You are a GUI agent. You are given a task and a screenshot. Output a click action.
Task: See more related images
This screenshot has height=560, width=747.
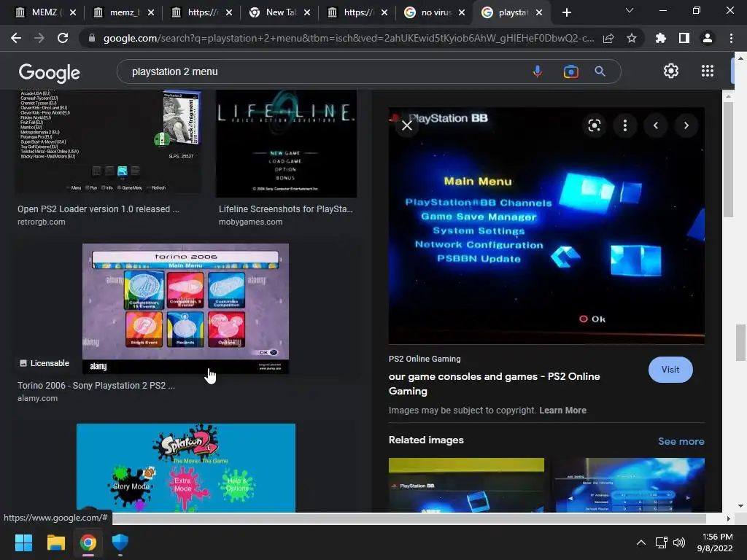pos(681,441)
